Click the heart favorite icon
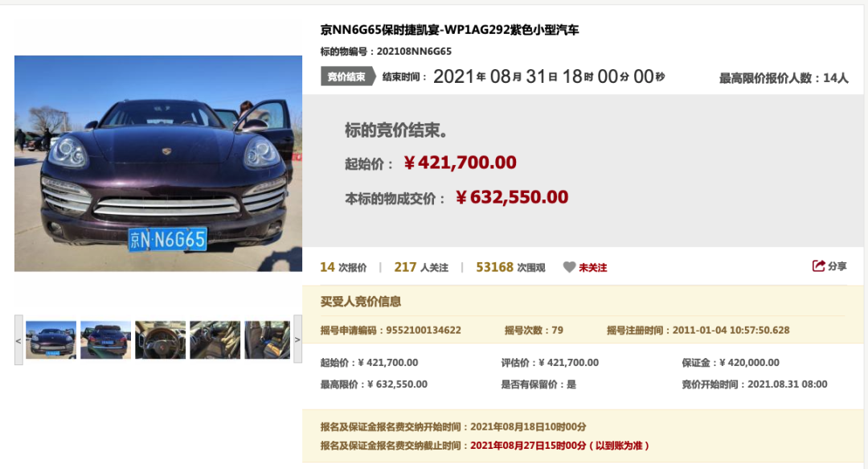868x469 pixels. pos(569,267)
